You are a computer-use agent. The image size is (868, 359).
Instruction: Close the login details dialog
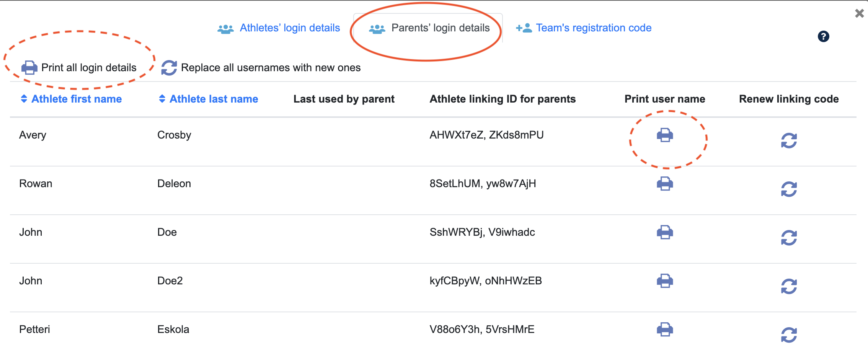click(859, 13)
